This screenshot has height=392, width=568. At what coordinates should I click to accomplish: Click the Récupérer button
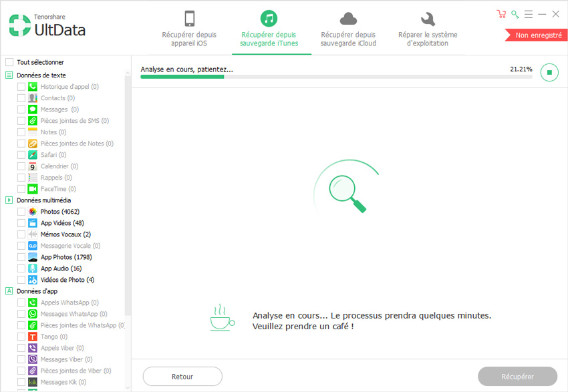coord(517,377)
